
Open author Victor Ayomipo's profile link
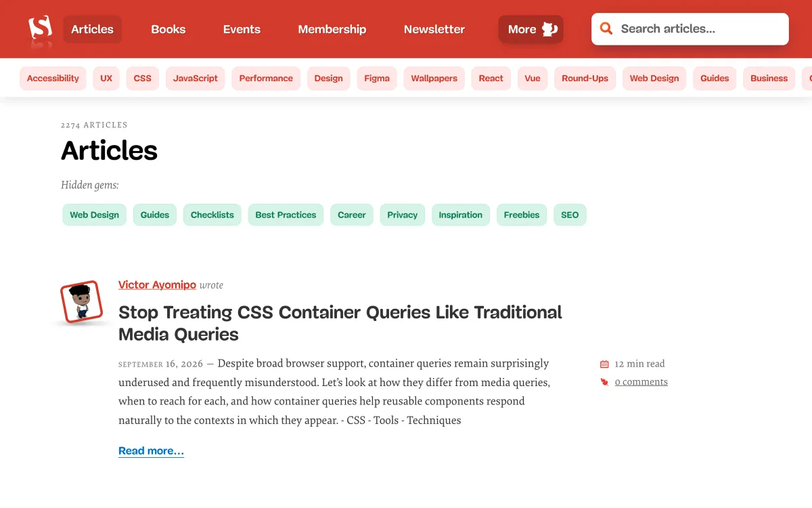[157, 284]
